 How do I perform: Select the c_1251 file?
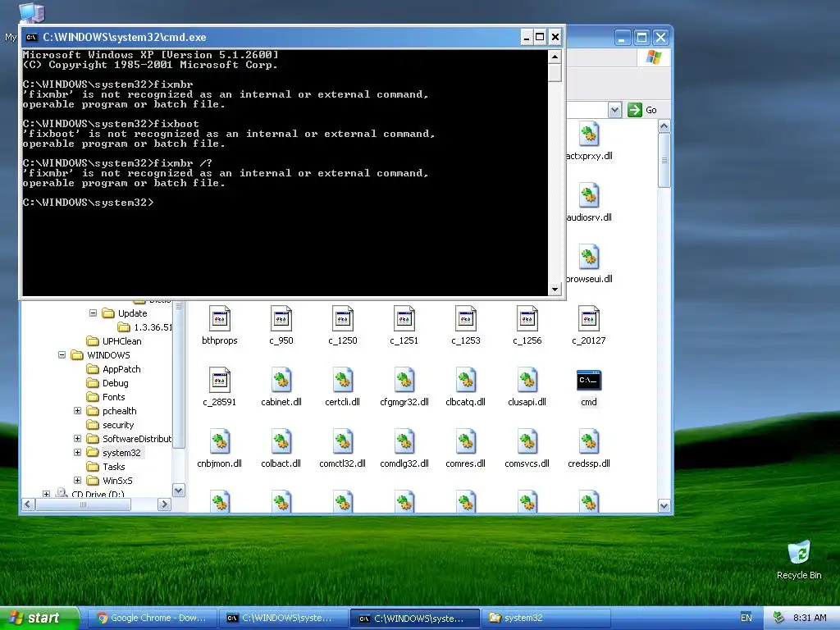point(404,325)
